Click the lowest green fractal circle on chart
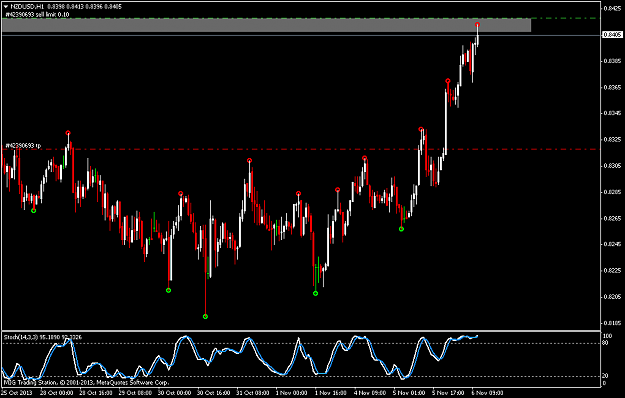Screen dimensions: 625x398 pos(205,317)
